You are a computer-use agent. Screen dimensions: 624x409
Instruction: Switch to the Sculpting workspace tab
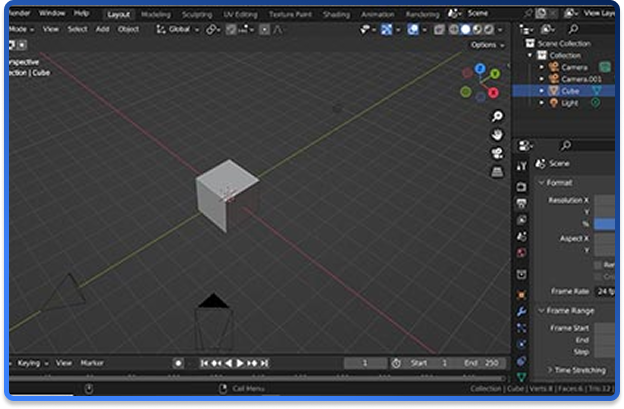195,15
